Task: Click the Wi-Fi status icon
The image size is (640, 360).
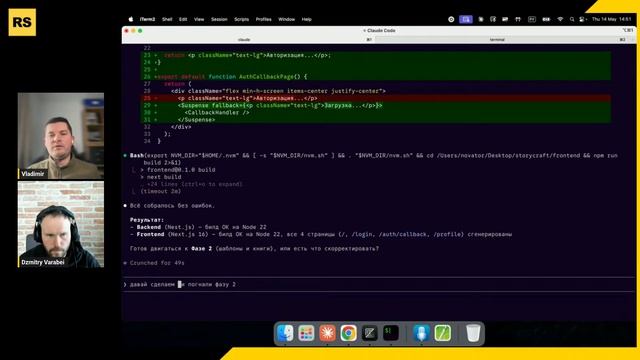Action: (x=560, y=19)
